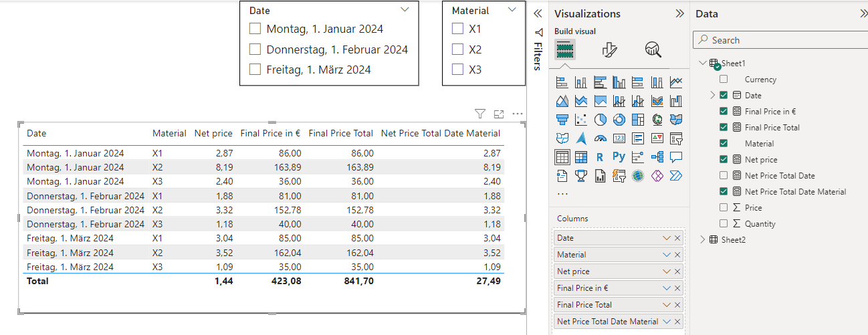
Task: Select the Q&A speech bubble visual
Action: pyautogui.click(x=676, y=157)
